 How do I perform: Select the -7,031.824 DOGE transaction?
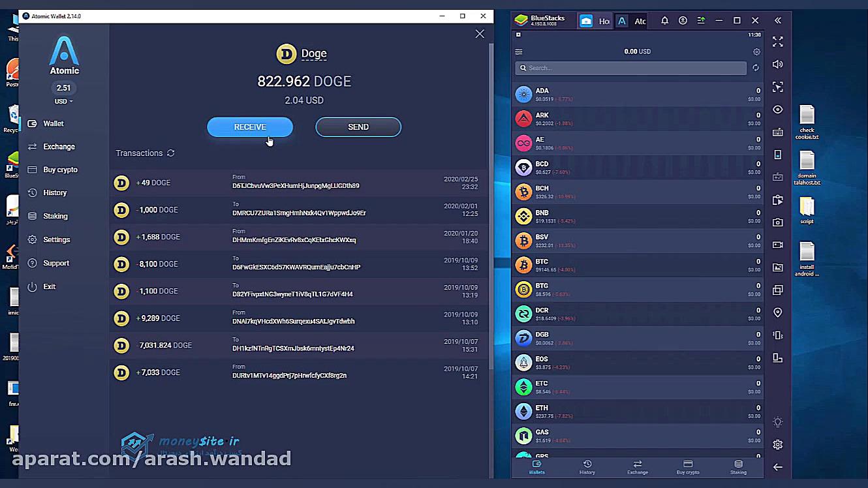[x=299, y=345]
